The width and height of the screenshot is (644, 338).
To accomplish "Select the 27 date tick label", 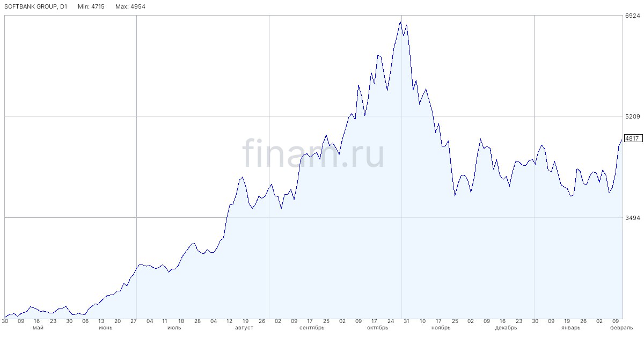I will point(133,321).
